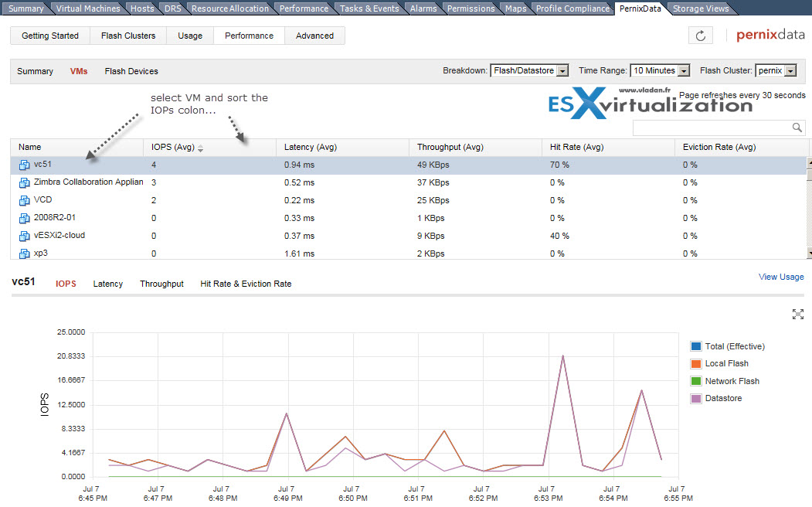Click the Usage button
Image resolution: width=812 pixels, height=507 pixels.
coord(190,36)
